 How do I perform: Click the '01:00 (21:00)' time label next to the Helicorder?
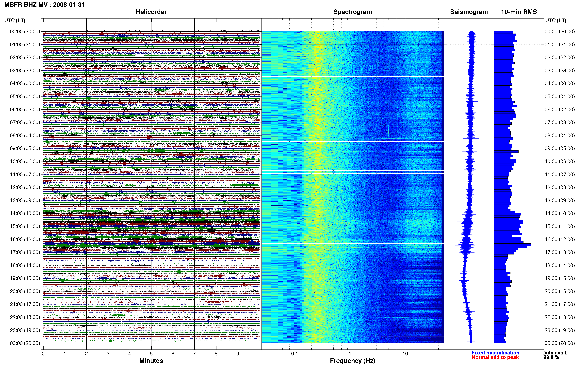(25, 45)
